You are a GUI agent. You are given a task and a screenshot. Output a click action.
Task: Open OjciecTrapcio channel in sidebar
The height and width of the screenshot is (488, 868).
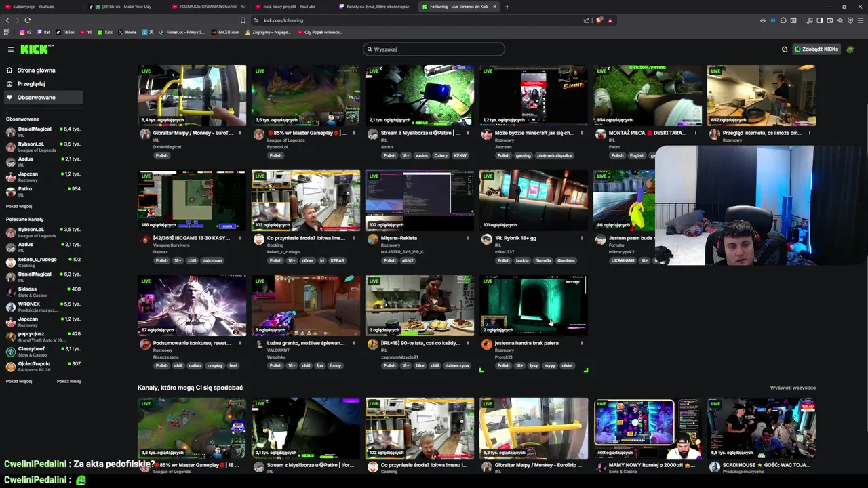pyautogui.click(x=43, y=366)
